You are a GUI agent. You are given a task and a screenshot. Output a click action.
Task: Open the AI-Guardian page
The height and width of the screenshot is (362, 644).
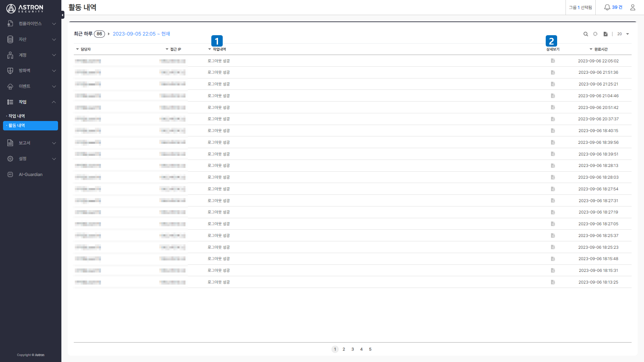coord(31,174)
